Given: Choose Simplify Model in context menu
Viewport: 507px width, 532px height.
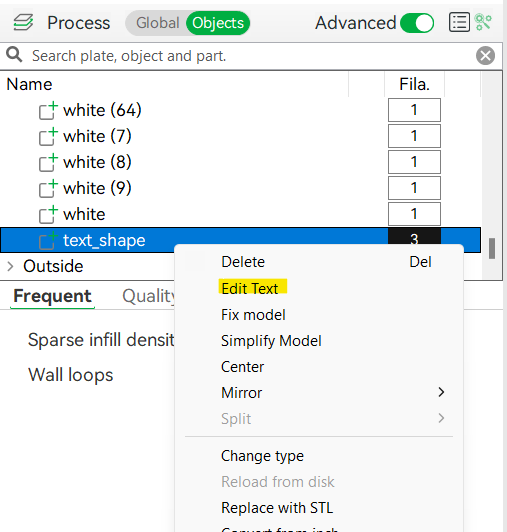Looking at the screenshot, I should click(319, 341).
